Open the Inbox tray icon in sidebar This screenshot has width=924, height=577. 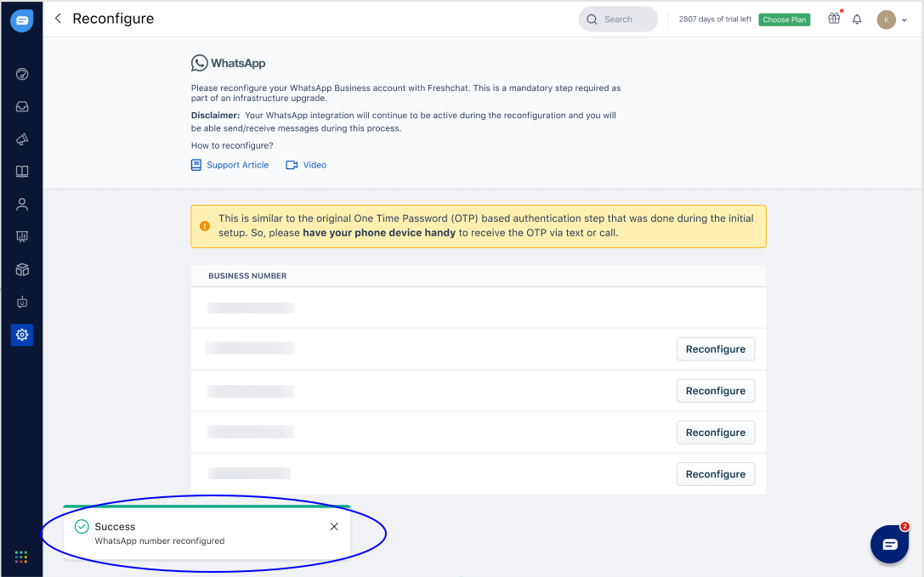(22, 107)
